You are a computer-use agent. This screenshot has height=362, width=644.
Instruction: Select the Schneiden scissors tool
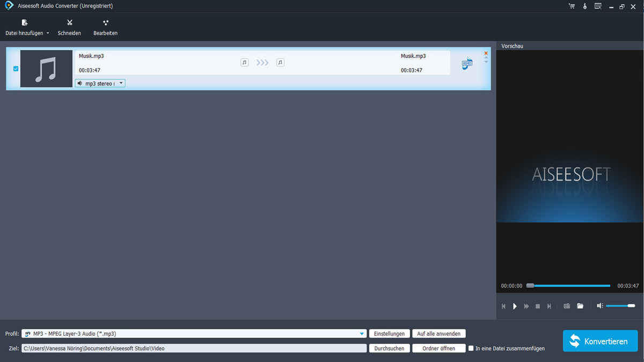69,26
